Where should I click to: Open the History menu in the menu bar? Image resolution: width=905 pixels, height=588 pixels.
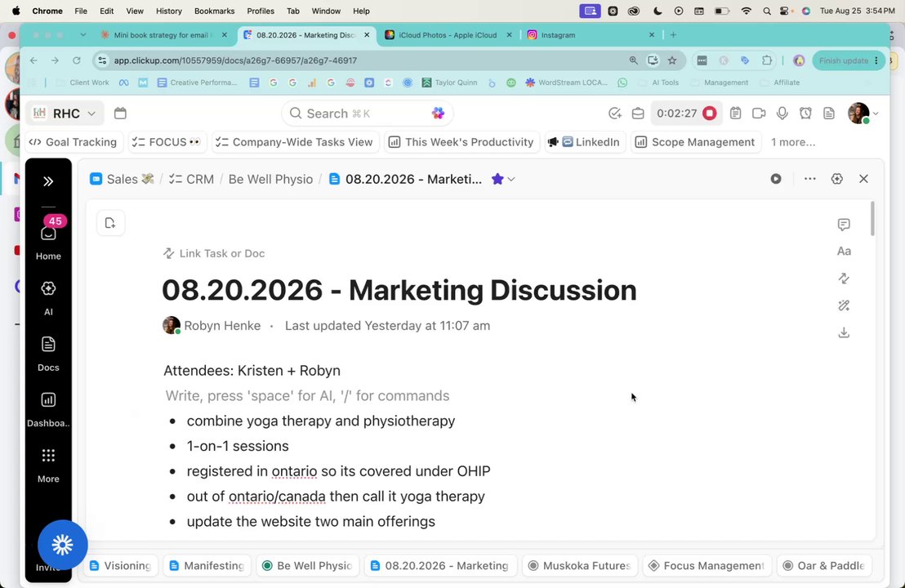pyautogui.click(x=168, y=11)
